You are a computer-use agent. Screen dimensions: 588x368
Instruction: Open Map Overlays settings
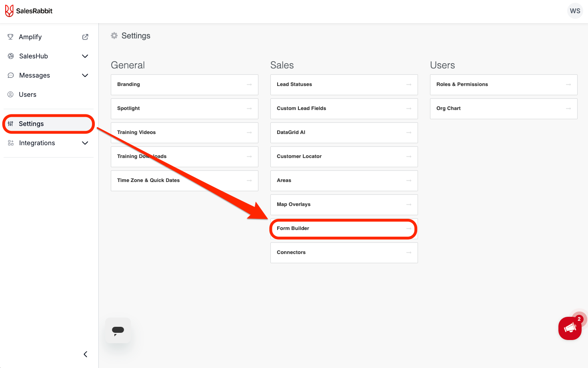[x=344, y=205]
